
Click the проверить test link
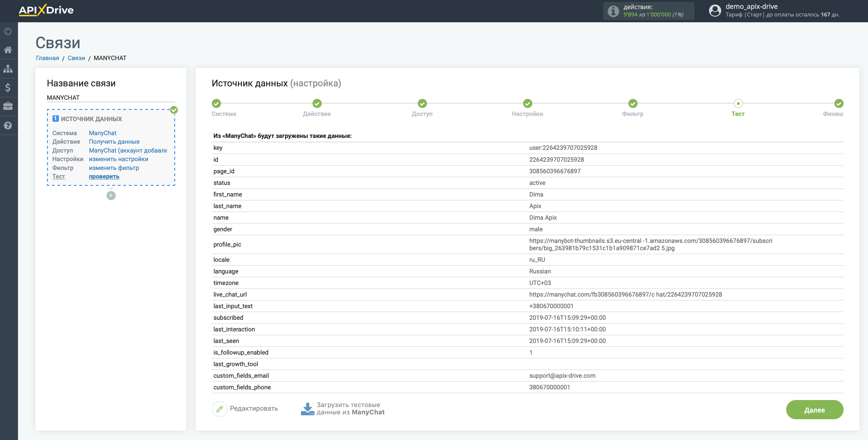(104, 176)
